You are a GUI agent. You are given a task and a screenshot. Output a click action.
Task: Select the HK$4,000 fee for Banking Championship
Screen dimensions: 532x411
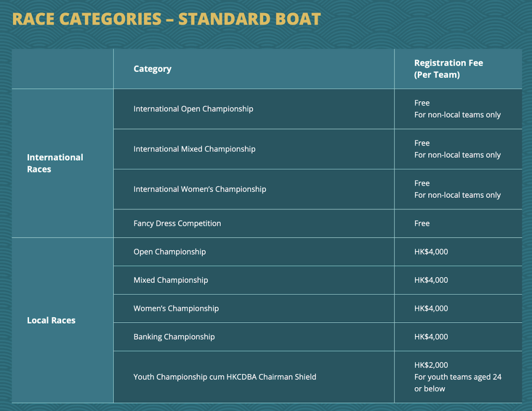pyautogui.click(x=431, y=336)
